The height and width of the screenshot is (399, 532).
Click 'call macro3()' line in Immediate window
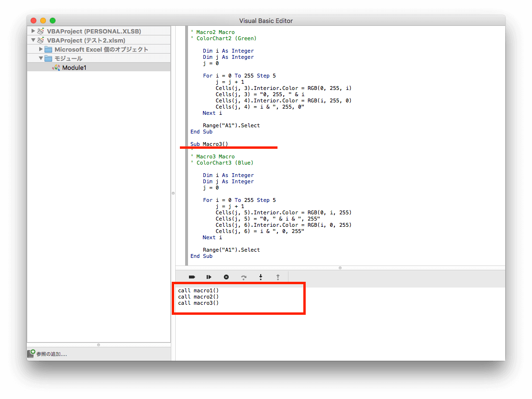(198, 303)
